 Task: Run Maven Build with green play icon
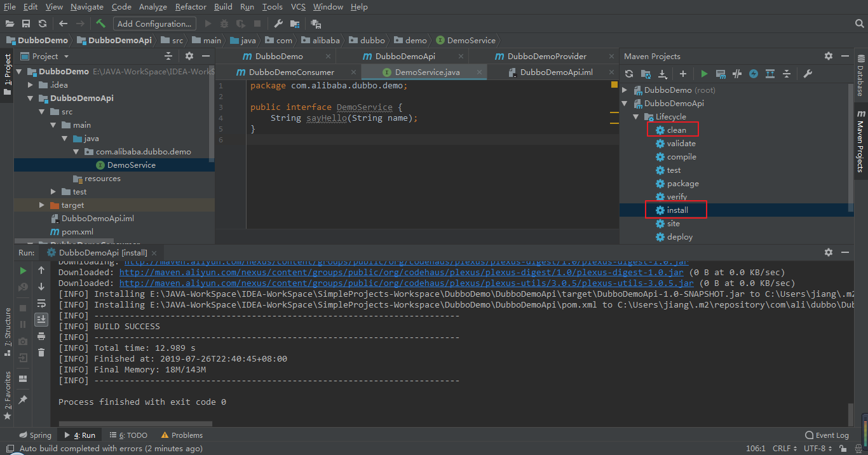pos(704,74)
